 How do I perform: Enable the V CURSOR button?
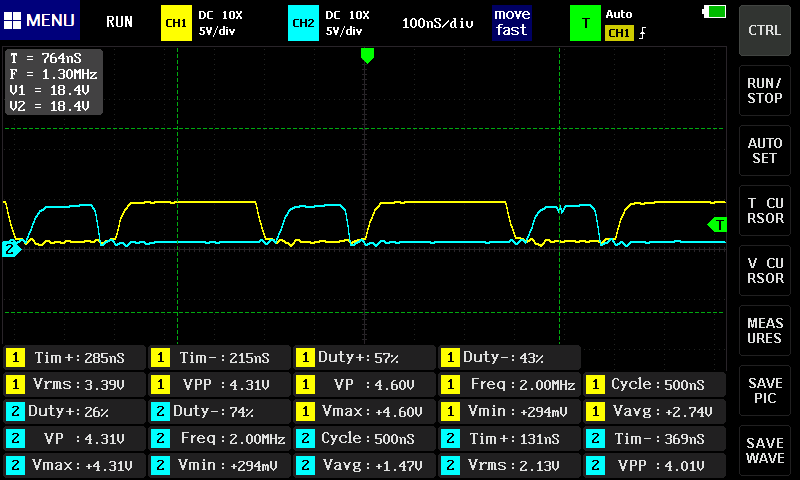click(764, 270)
